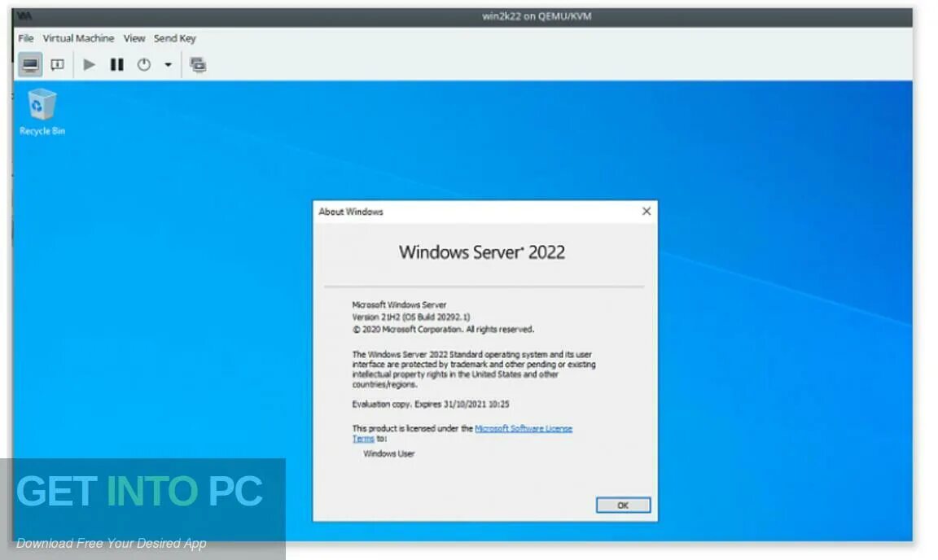This screenshot has height=560, width=938.
Task: Open the Virtual Machine menu
Action: (x=78, y=38)
